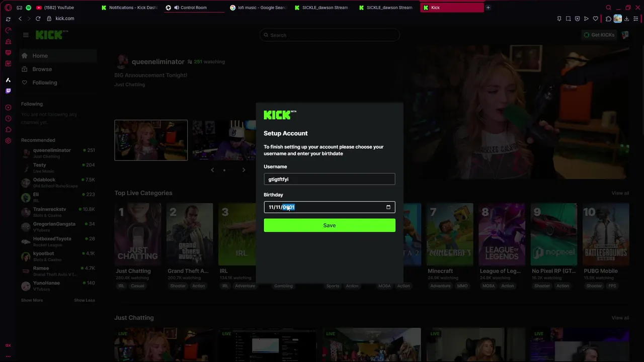Click the Kick user avatar menu
Screen dimensions: 644x362
pyautogui.click(x=625, y=35)
